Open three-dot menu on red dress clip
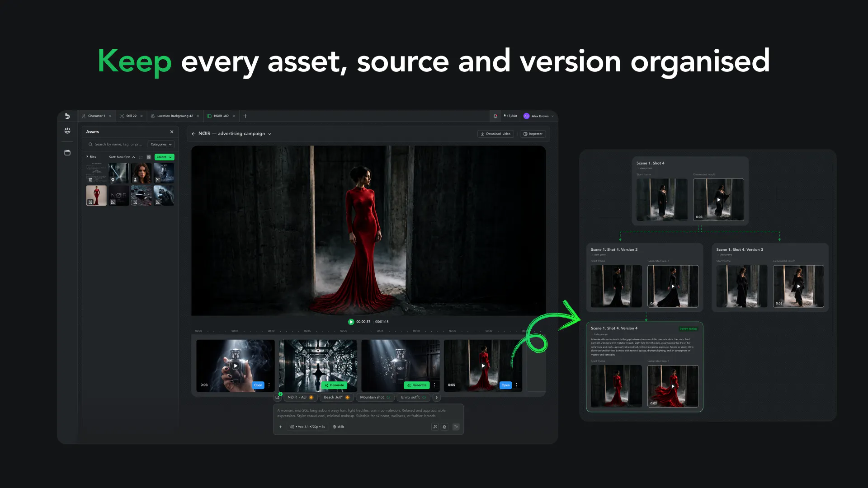 [x=516, y=385]
